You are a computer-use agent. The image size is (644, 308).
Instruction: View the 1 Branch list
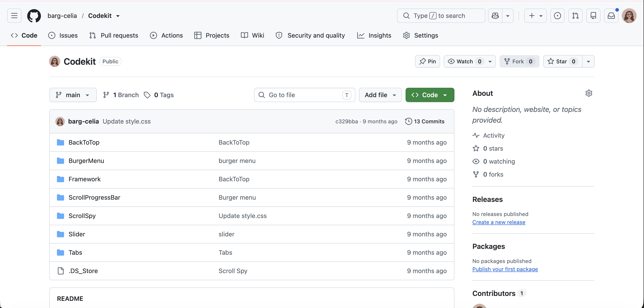coord(121,95)
